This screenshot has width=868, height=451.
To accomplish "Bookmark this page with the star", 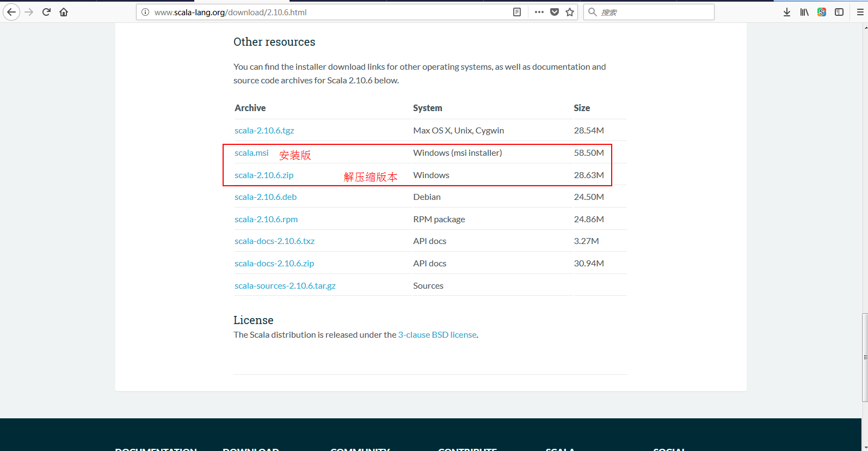I will coord(570,12).
